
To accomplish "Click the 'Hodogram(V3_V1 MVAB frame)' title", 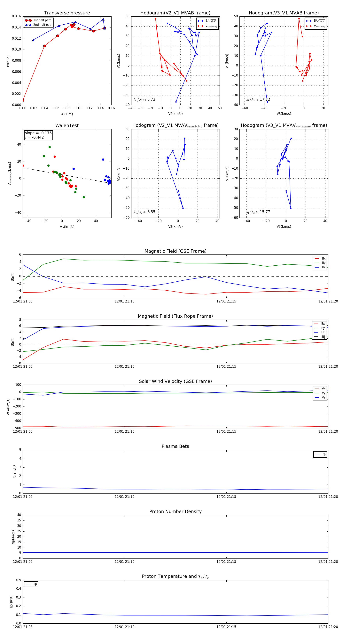I will pyautogui.click(x=284, y=13).
